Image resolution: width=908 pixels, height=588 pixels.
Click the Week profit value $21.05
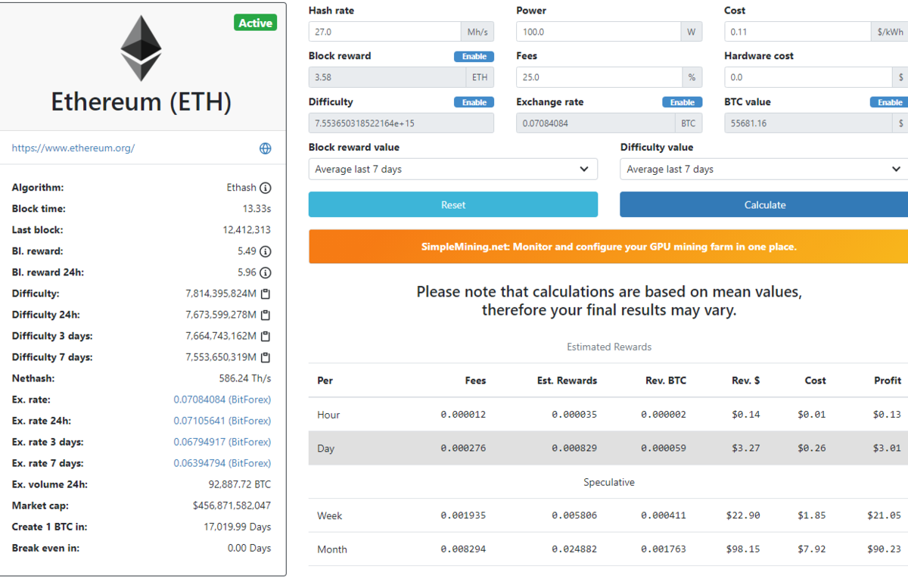click(x=885, y=515)
